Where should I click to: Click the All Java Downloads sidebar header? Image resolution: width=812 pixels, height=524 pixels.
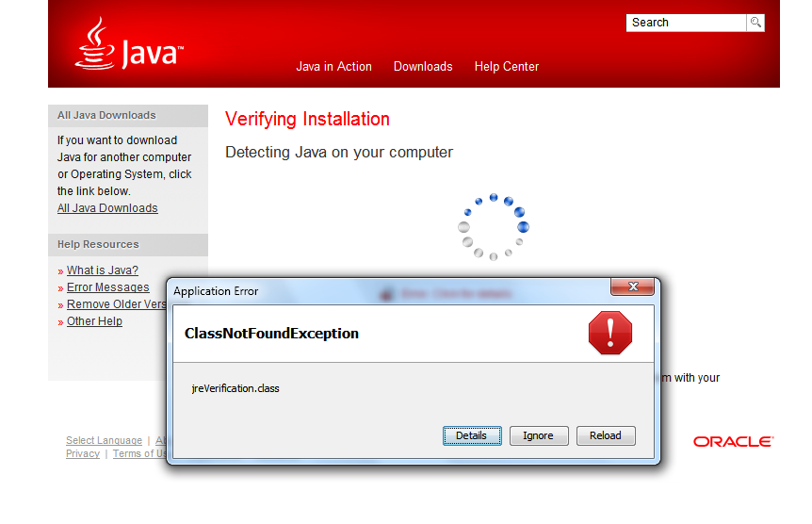(x=128, y=116)
